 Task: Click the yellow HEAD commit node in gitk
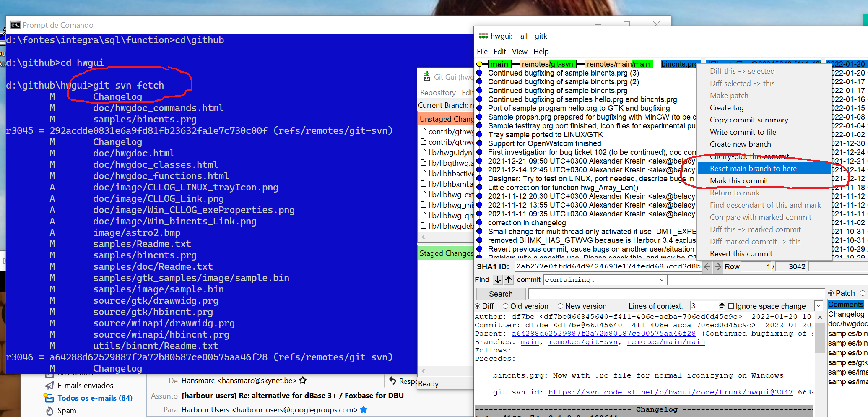[479, 64]
